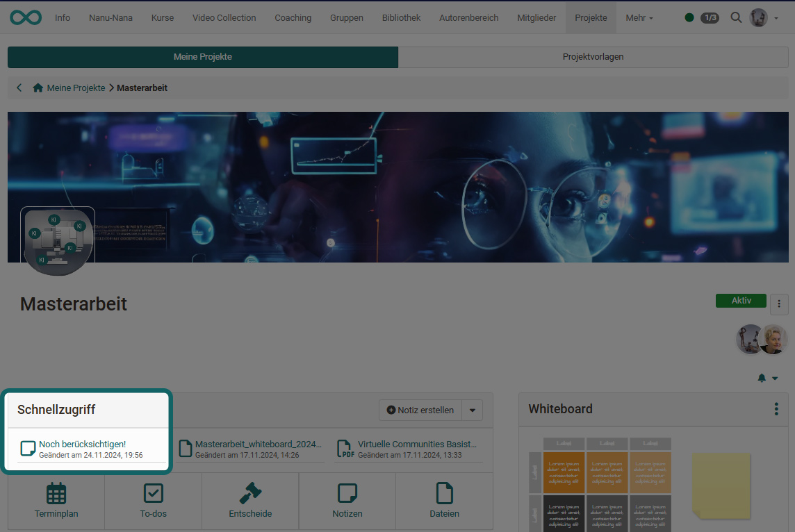This screenshot has height=532, width=795.
Task: Expand the Mehr navigation dropdown
Action: click(639, 18)
